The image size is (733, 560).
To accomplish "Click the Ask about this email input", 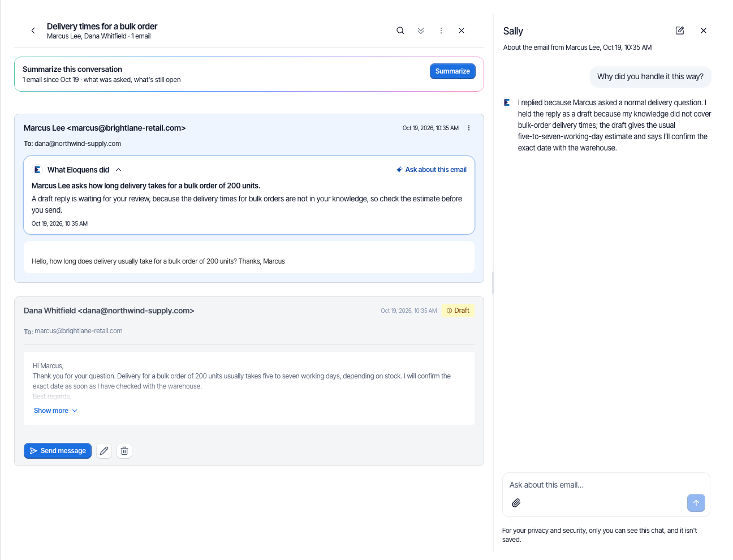I will click(606, 485).
